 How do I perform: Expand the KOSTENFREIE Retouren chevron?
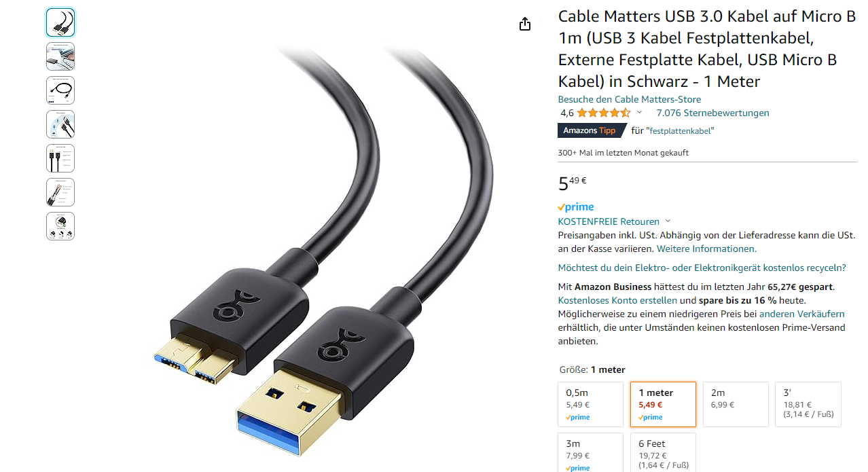click(668, 221)
